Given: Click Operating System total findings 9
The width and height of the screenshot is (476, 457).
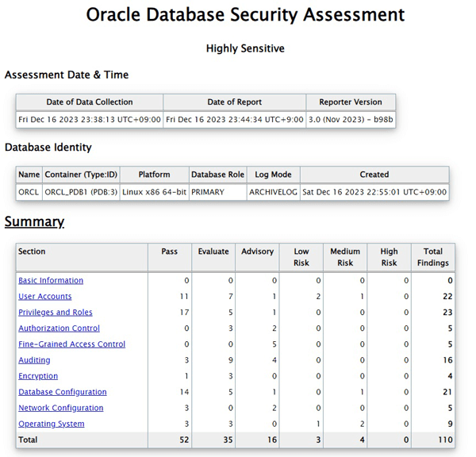Looking at the screenshot, I should coord(450,424).
